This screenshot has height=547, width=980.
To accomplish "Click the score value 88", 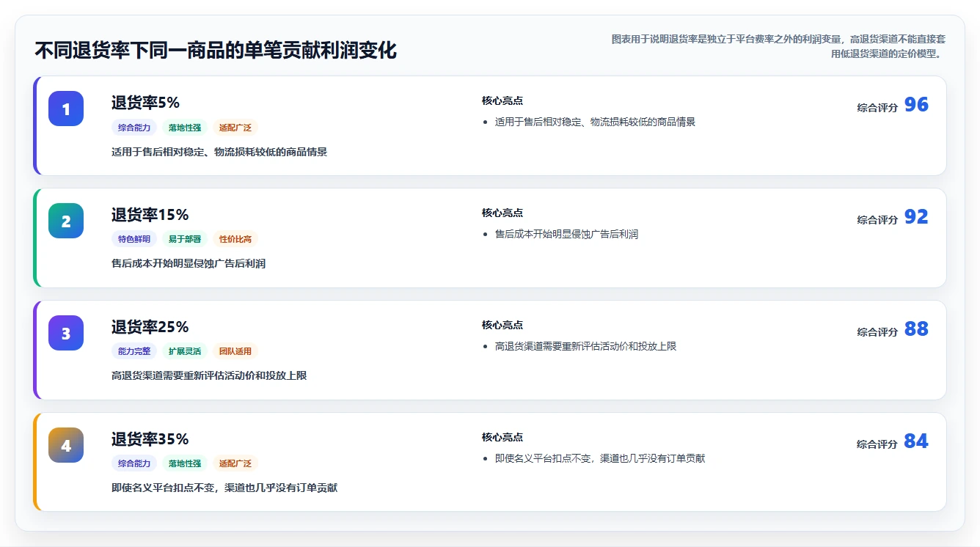I will coord(916,329).
